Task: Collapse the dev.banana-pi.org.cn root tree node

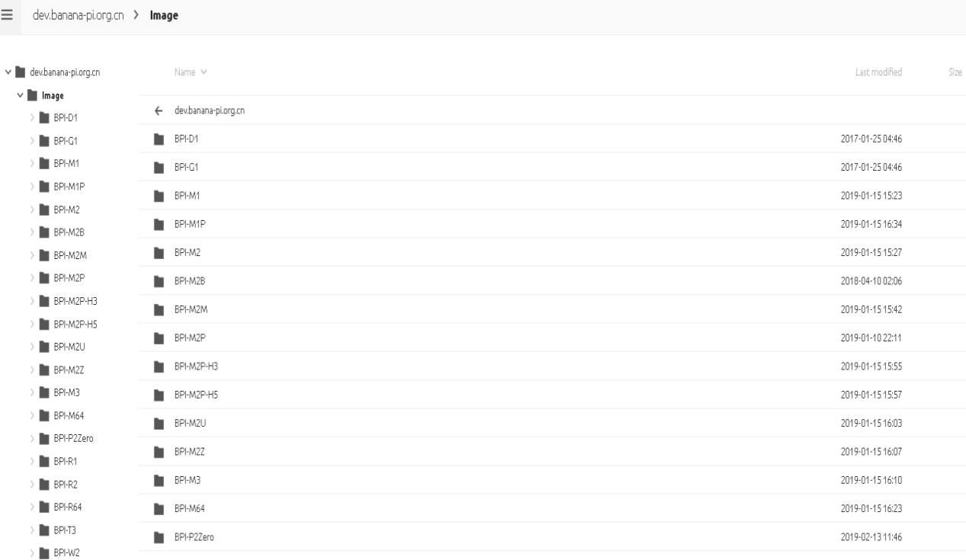Action: tap(8, 72)
